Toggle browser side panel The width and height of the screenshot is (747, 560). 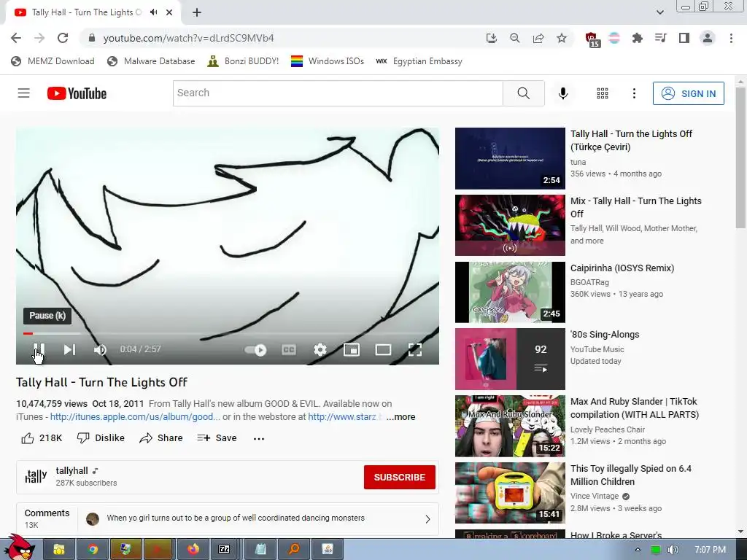click(684, 38)
